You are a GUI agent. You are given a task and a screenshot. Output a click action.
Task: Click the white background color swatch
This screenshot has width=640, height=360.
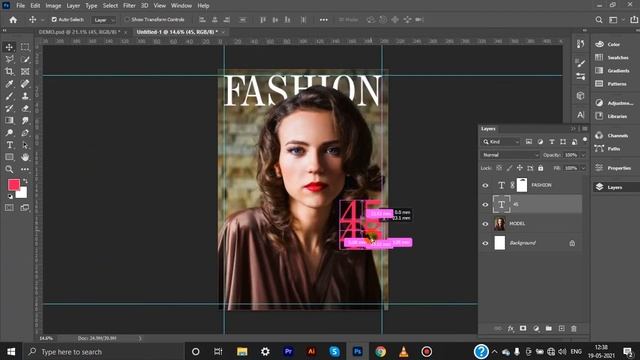click(23, 193)
